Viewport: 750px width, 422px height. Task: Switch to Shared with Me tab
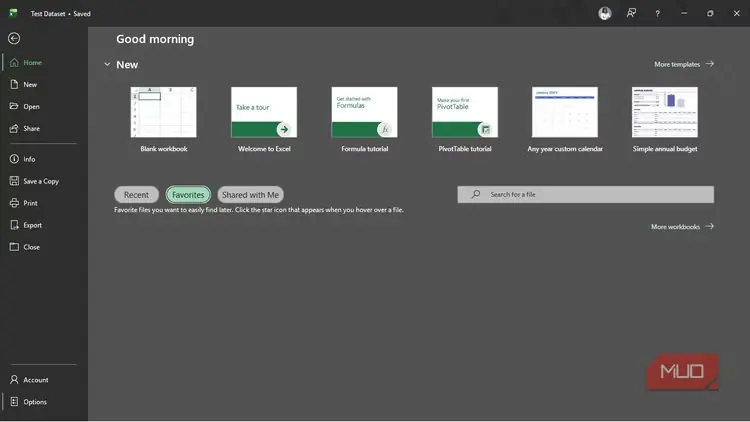[250, 195]
